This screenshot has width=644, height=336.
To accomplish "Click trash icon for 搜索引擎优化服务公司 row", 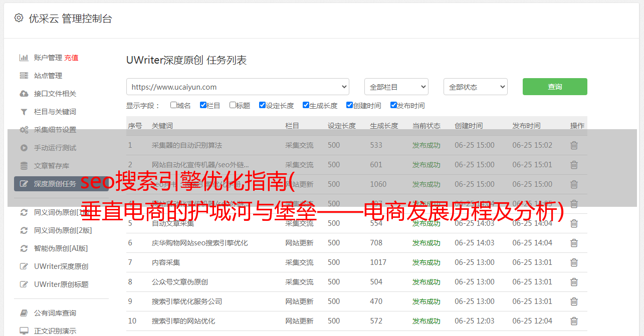I will (x=574, y=301).
